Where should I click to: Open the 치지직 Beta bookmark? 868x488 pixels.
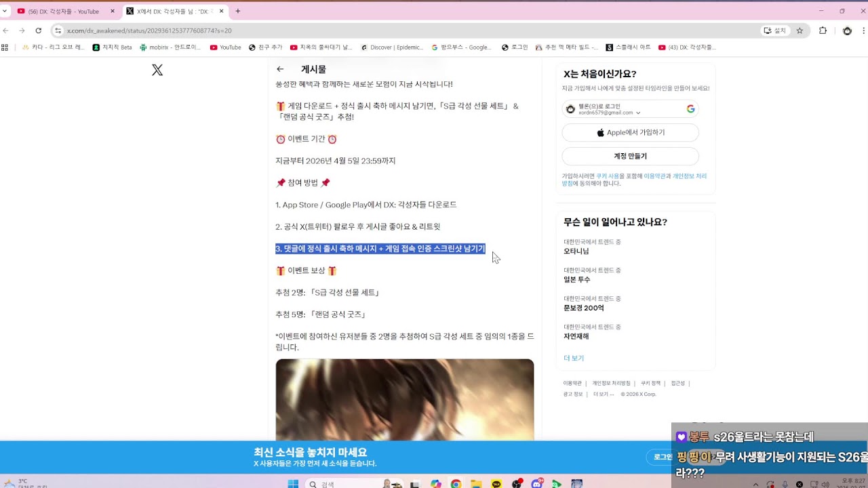click(112, 47)
